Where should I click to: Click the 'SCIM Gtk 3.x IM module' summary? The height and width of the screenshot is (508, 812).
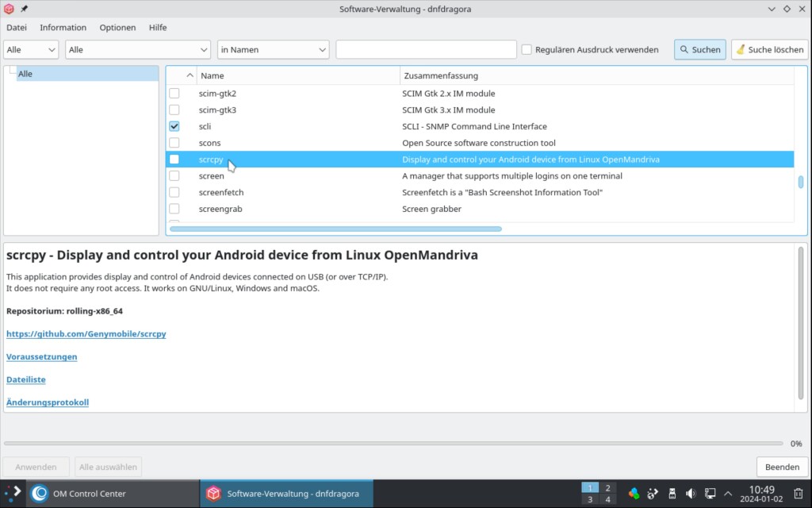(x=449, y=110)
